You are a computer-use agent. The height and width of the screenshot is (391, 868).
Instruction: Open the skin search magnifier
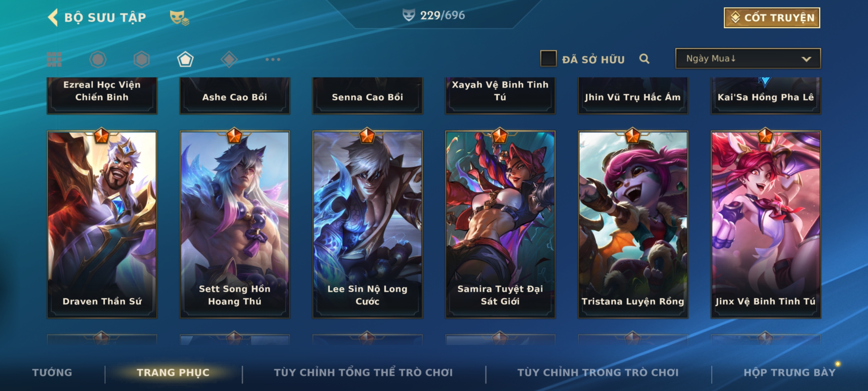tap(644, 59)
